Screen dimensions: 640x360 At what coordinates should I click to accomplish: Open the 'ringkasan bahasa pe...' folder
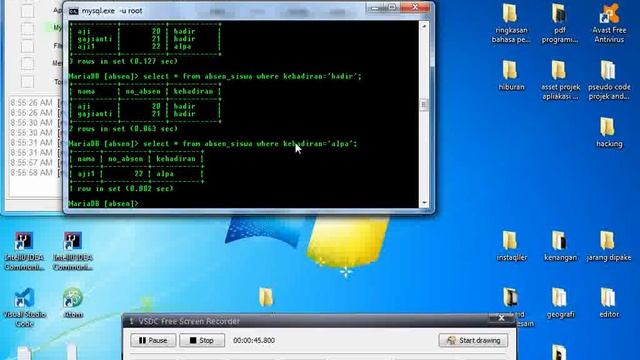[511, 22]
